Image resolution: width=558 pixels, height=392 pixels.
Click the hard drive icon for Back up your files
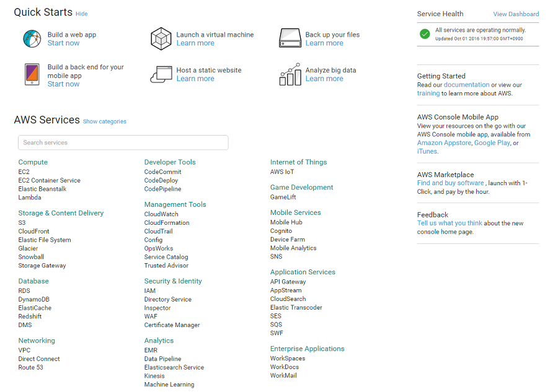[290, 38]
